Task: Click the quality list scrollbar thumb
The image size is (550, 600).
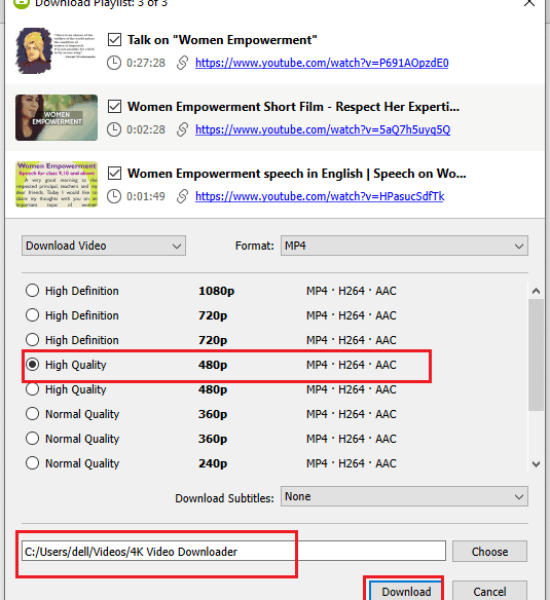Action: [536, 355]
